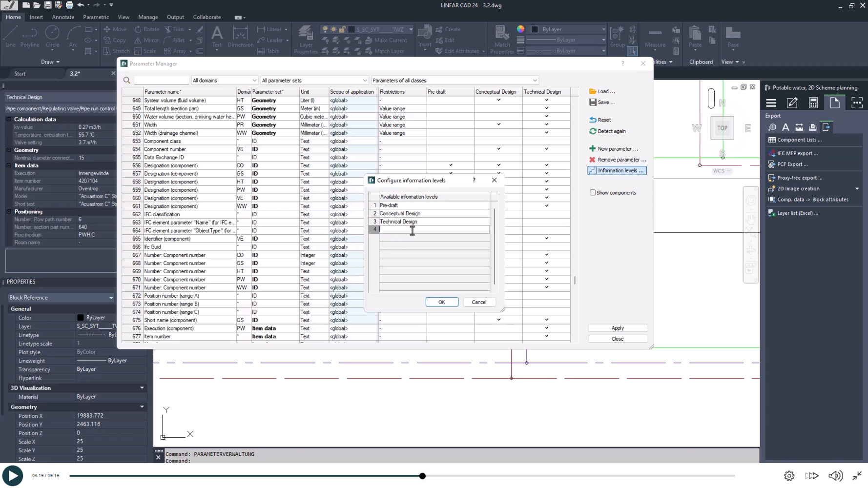Toggle Conceptual Design dropdown for row 651
Image resolution: width=868 pixels, height=488 pixels.
click(499, 124)
